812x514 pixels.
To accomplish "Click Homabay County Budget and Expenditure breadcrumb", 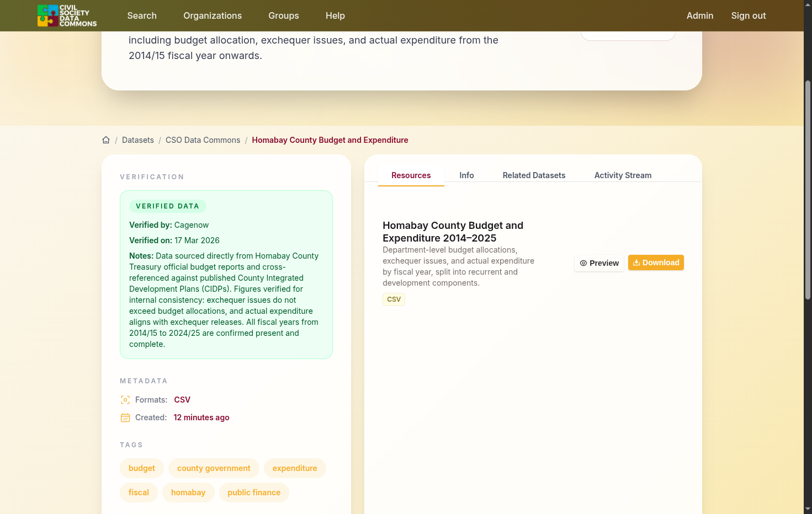I will [x=330, y=140].
